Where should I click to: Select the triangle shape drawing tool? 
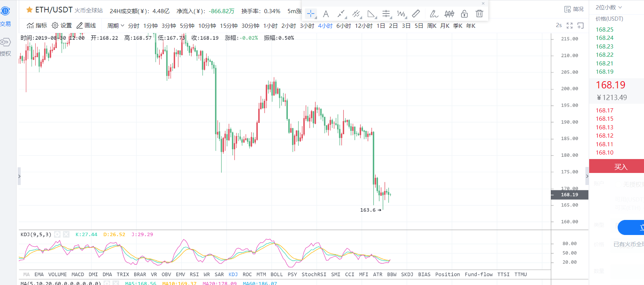pyautogui.click(x=371, y=14)
